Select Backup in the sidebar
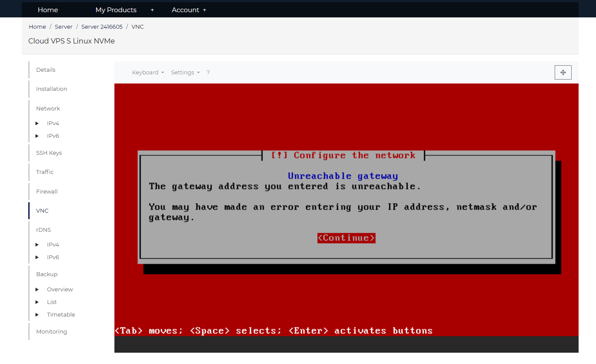596x364 pixels. 47,274
